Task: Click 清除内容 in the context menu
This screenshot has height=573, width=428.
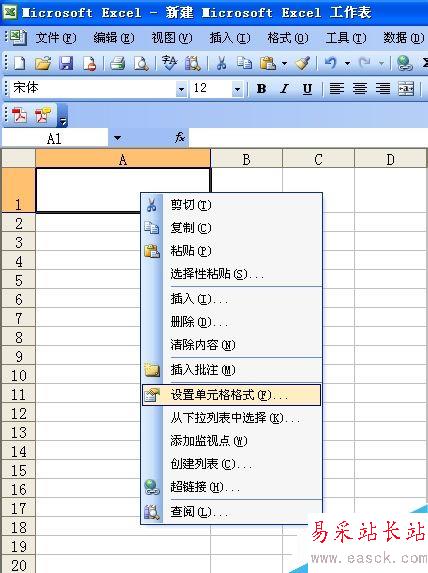Action: tap(231, 345)
